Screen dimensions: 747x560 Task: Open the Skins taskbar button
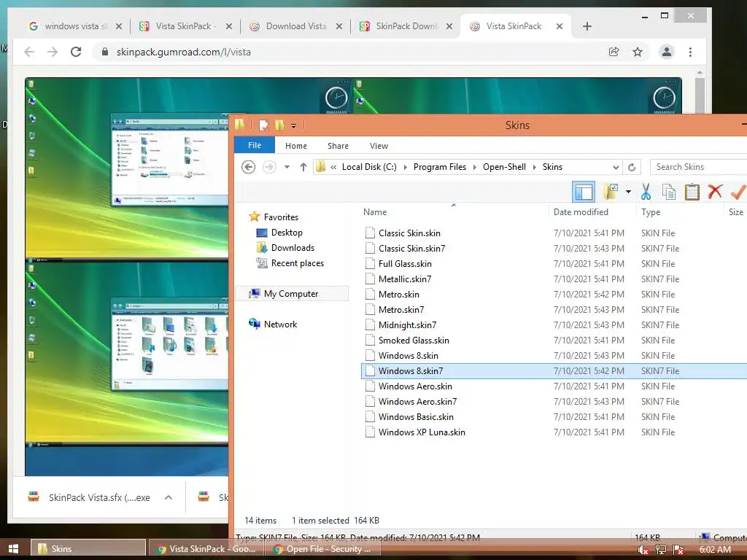(x=88, y=548)
